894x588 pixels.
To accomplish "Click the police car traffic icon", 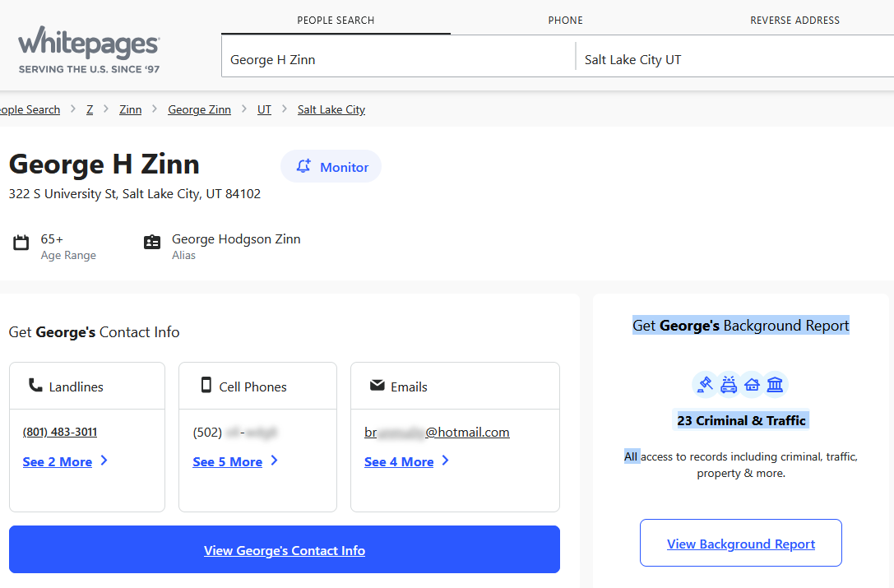I will [x=729, y=384].
